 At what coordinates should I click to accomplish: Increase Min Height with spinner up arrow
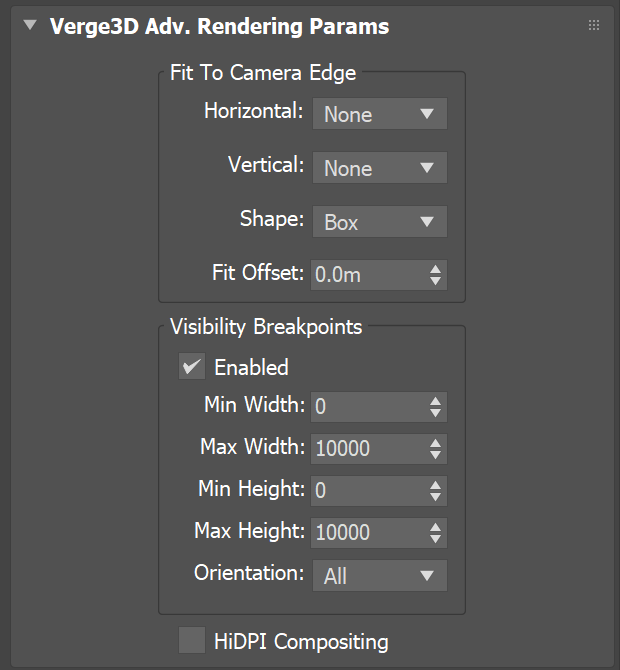click(x=435, y=485)
